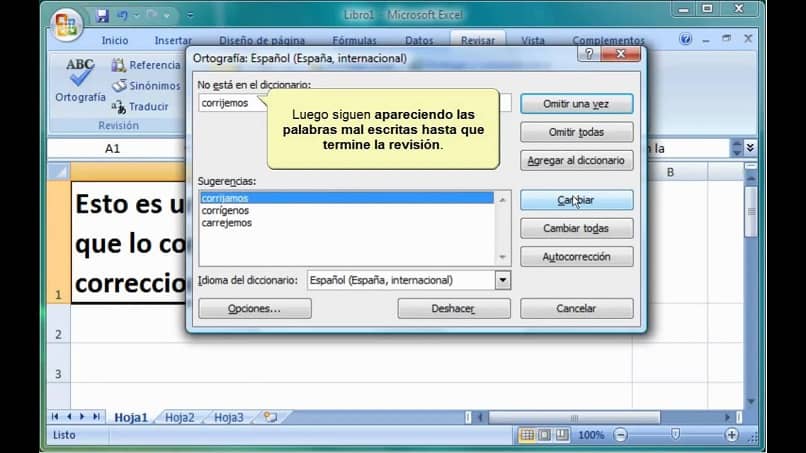
Task: Click Cambiar todas button
Action: [x=576, y=228]
